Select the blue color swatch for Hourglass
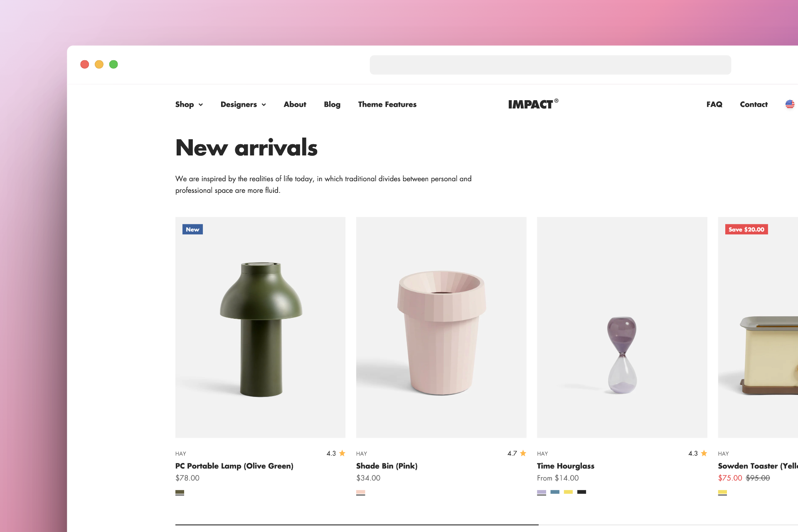The height and width of the screenshot is (532, 798). 555,492
